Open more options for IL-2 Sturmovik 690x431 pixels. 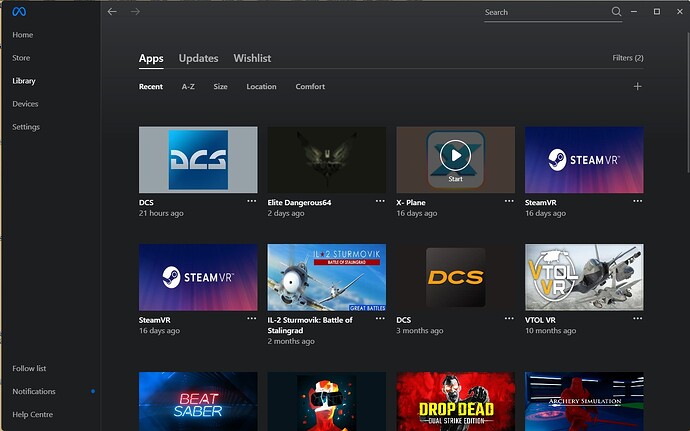pos(380,319)
